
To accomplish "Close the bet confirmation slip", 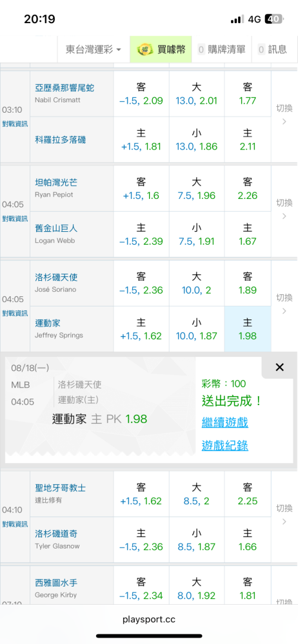I will [x=279, y=368].
